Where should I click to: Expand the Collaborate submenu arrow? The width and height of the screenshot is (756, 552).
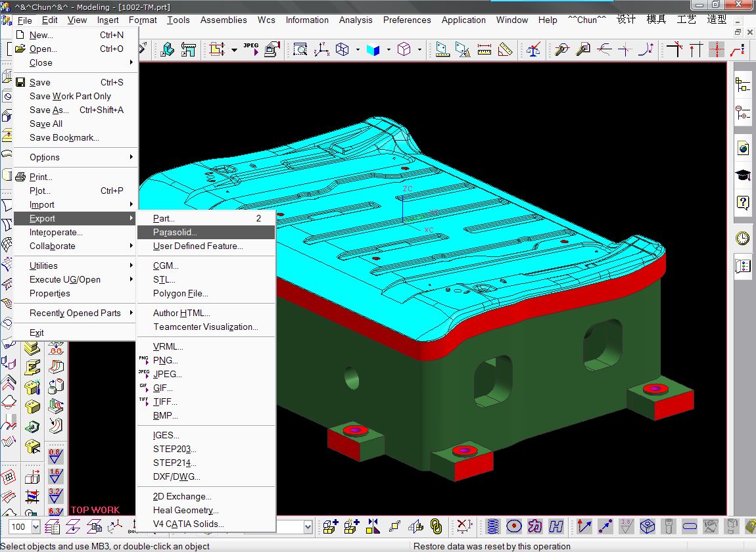coord(131,246)
